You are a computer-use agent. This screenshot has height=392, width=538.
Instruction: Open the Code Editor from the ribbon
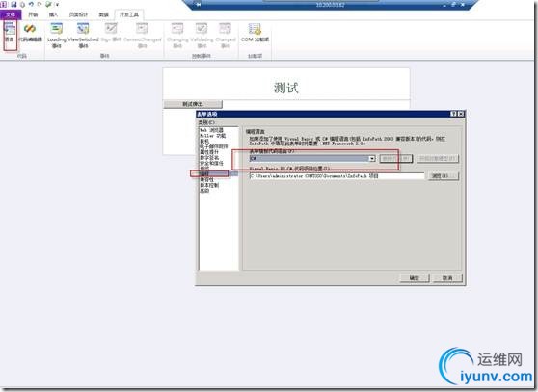coord(30,34)
